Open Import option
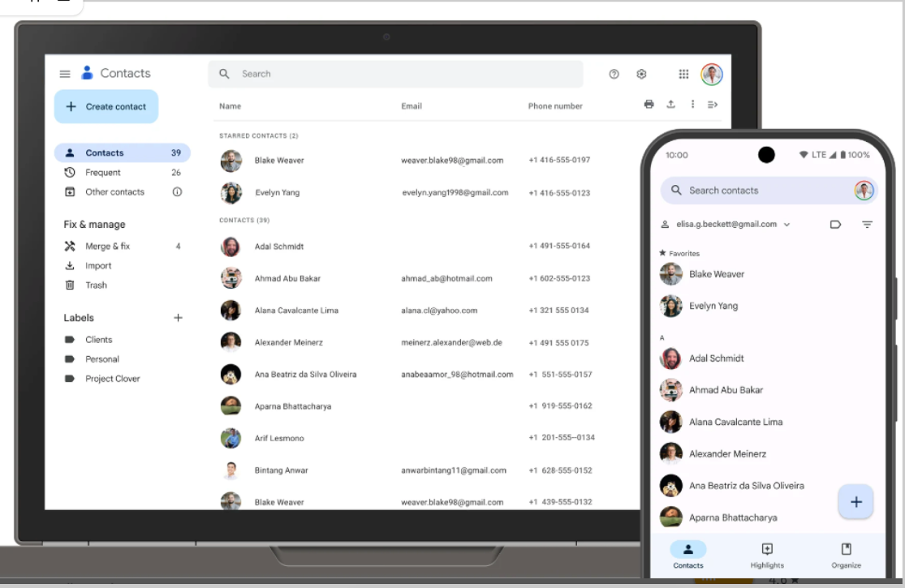Image resolution: width=905 pixels, height=588 pixels. (123, 266)
